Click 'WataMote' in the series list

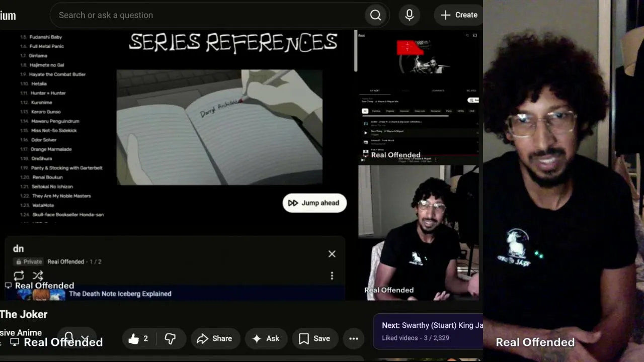coord(43,206)
